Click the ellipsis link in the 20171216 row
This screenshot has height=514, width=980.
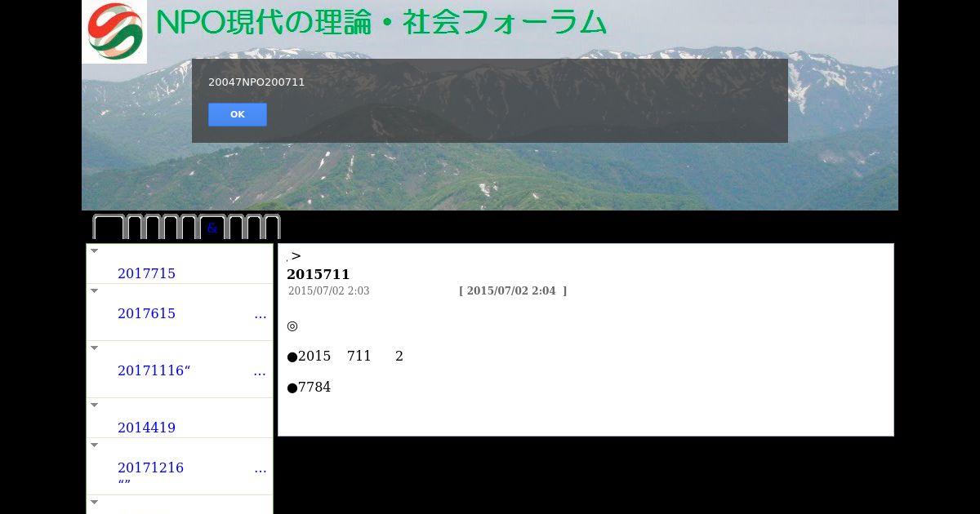[261, 468]
